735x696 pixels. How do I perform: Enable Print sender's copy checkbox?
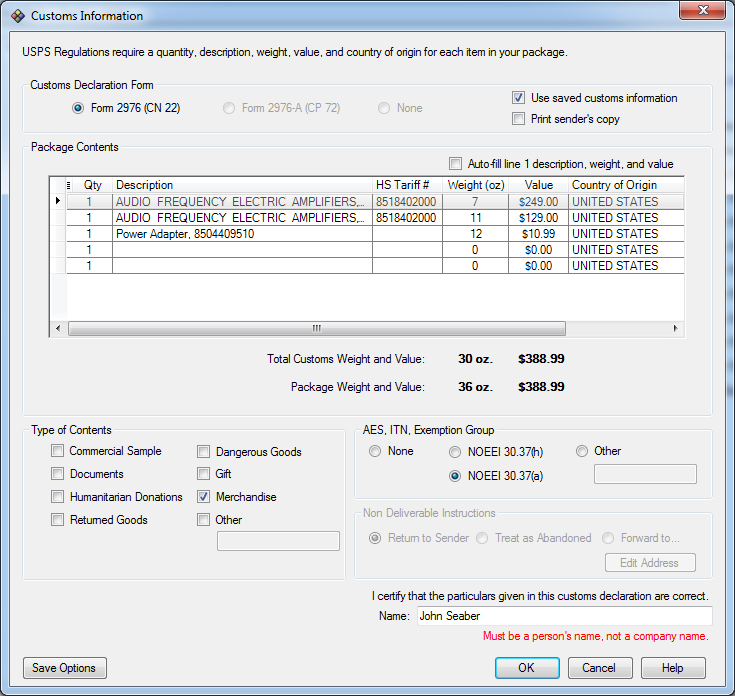tap(518, 119)
